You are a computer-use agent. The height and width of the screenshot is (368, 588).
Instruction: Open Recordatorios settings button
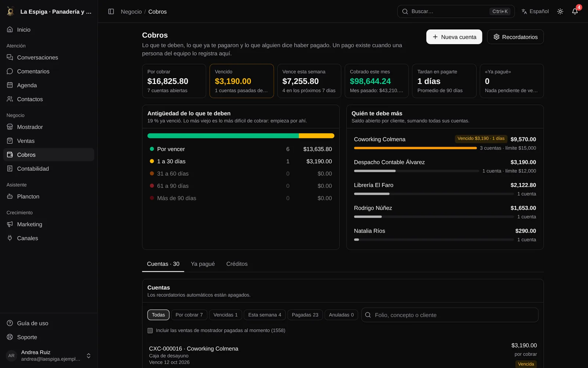[515, 37]
